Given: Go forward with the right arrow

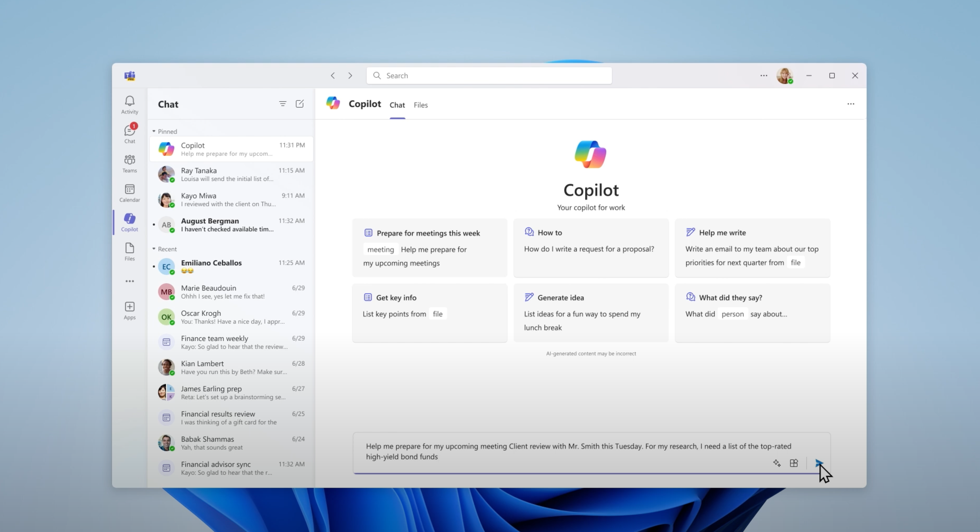Looking at the screenshot, I should [350, 76].
